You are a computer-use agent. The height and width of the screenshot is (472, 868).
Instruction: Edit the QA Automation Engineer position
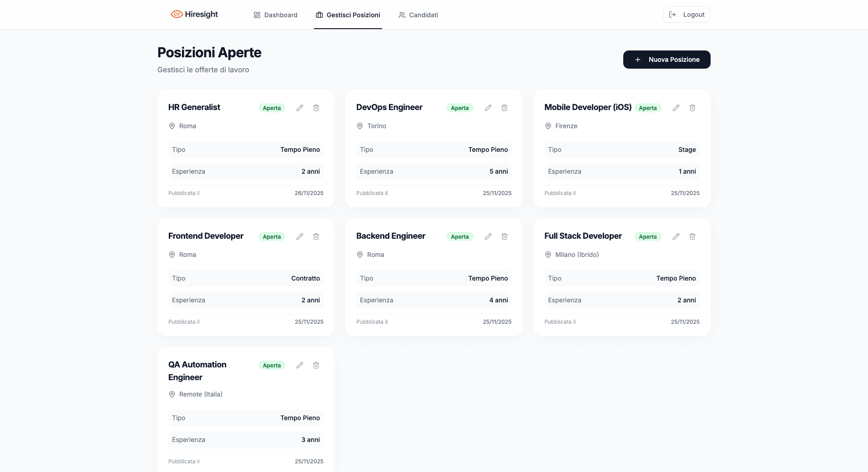click(300, 365)
